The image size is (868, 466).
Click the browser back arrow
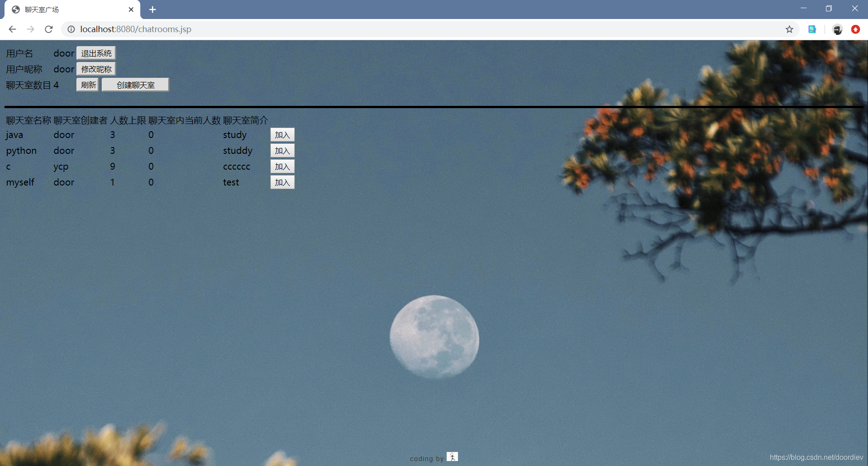12,29
